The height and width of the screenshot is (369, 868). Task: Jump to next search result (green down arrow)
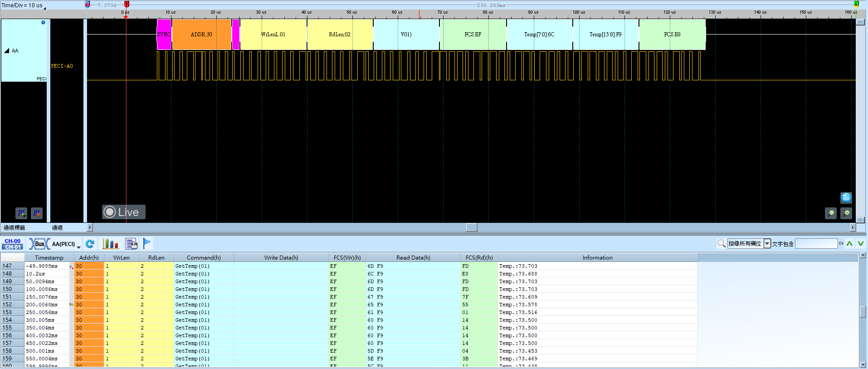click(x=860, y=244)
